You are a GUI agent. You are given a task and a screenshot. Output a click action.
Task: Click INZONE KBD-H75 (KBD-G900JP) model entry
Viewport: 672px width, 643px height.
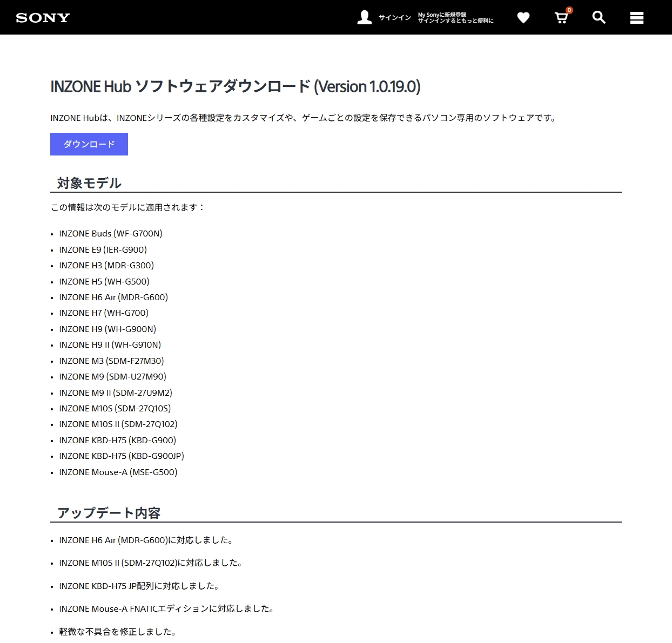[x=122, y=456]
